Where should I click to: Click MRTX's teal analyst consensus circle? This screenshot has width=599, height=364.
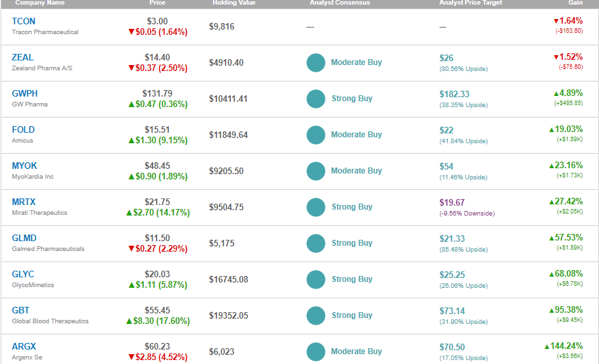click(316, 208)
